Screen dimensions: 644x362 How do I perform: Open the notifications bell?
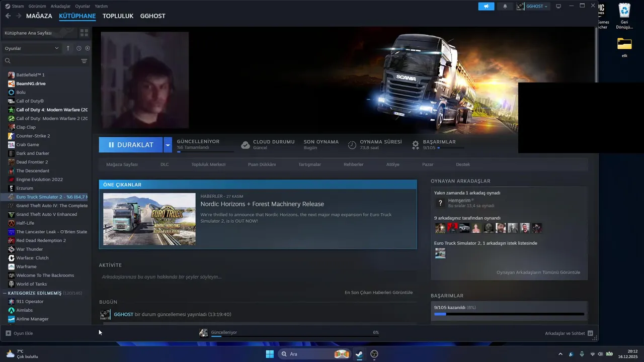tap(505, 6)
